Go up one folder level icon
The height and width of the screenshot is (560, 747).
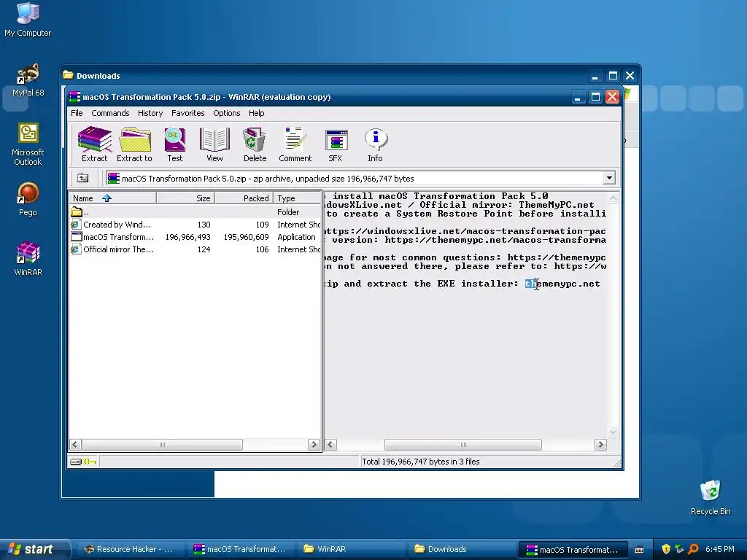[83, 178]
